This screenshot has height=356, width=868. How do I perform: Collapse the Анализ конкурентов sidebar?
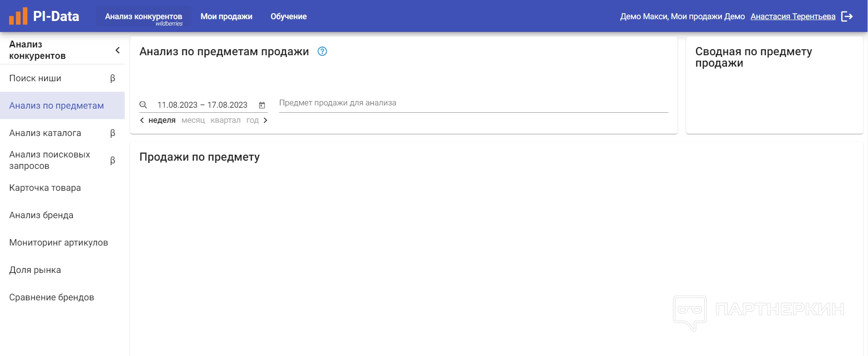click(x=117, y=50)
